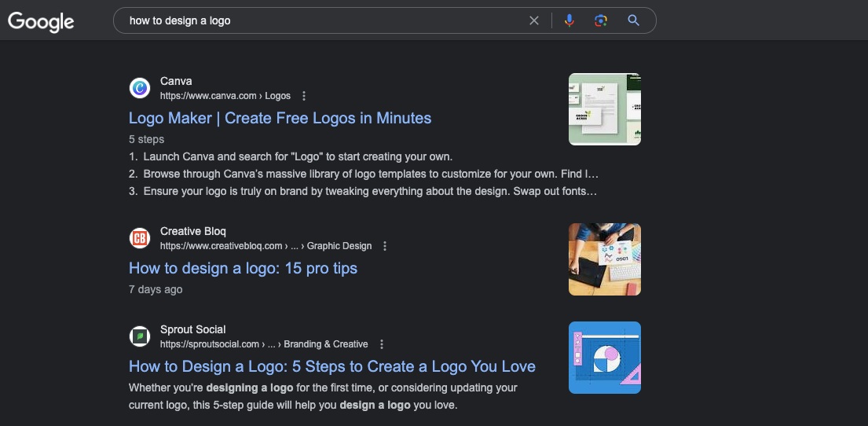The width and height of the screenshot is (868, 426).
Task: Start voice search with microphone icon
Action: pos(569,20)
